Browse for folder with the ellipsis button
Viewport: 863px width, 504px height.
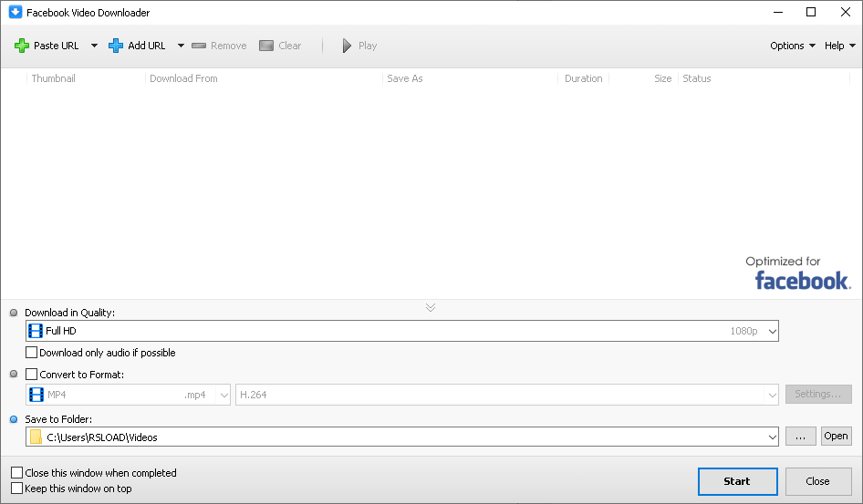pyautogui.click(x=800, y=437)
